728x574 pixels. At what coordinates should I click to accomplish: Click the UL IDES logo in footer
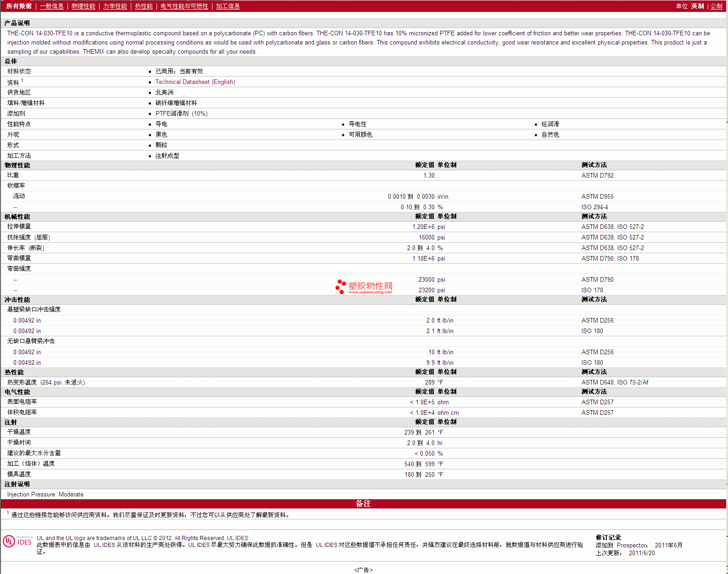pyautogui.click(x=18, y=541)
